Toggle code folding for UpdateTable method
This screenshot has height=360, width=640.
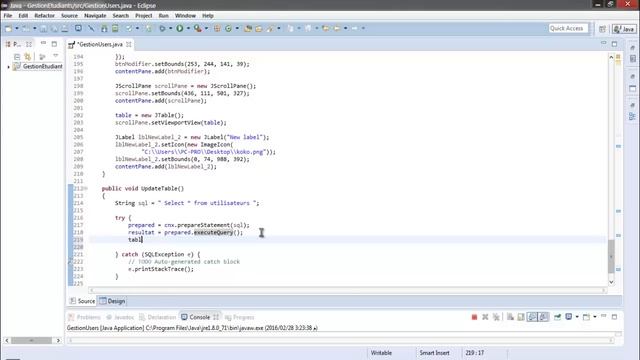point(86,189)
